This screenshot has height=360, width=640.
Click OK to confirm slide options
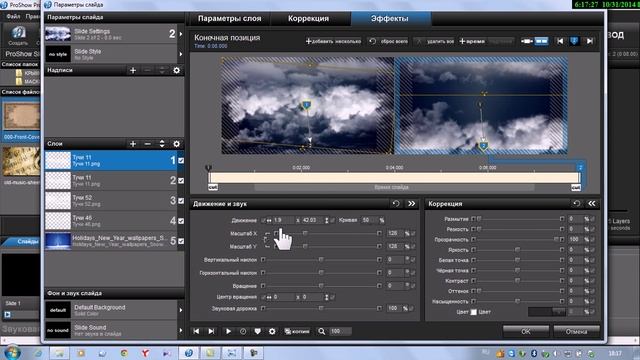[x=526, y=331]
